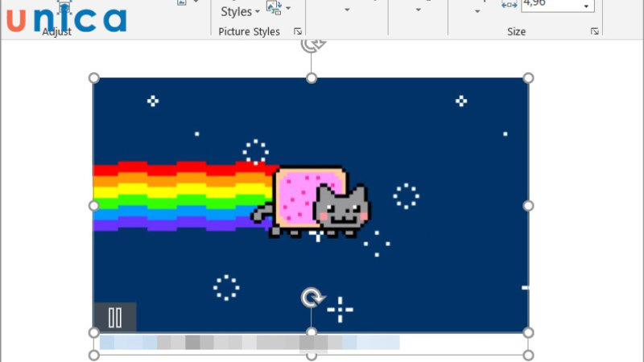Open the Quick Styles dropdown
This screenshot has height=362, width=644.
pos(240,12)
